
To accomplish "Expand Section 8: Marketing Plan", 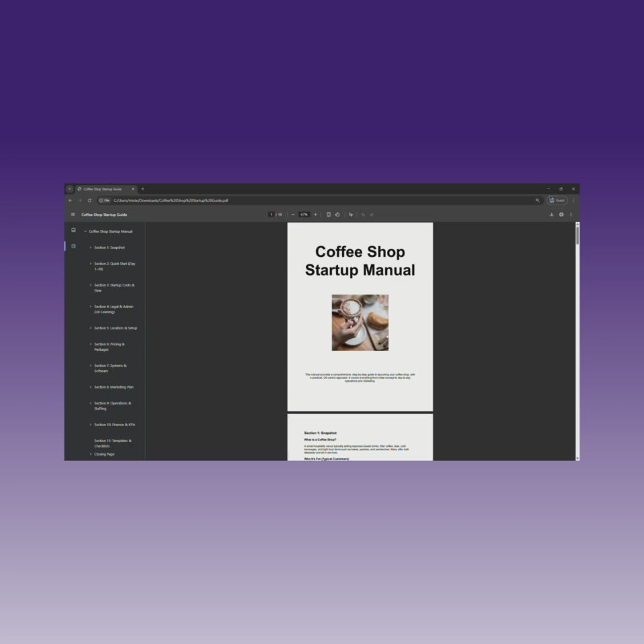I will (91, 386).
